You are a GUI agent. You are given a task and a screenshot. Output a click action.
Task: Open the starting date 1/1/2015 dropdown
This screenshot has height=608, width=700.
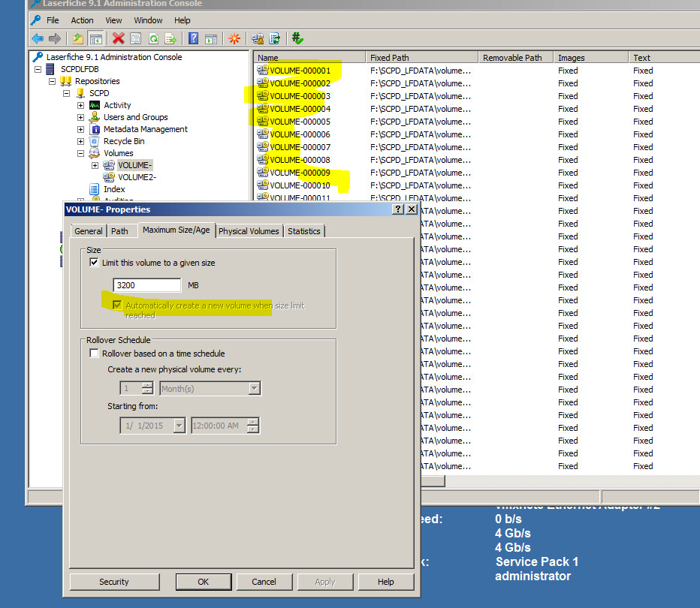pyautogui.click(x=179, y=426)
